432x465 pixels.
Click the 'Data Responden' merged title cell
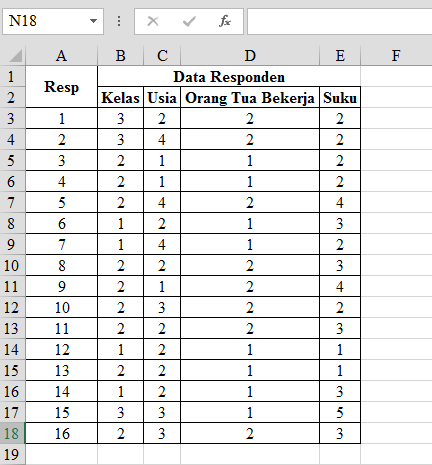pyautogui.click(x=229, y=76)
